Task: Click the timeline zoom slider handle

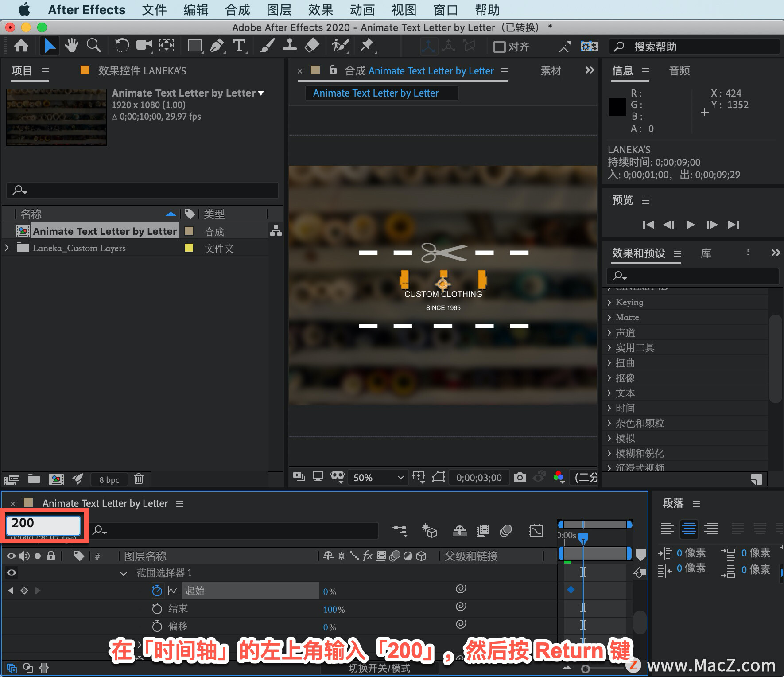Action: (585, 669)
